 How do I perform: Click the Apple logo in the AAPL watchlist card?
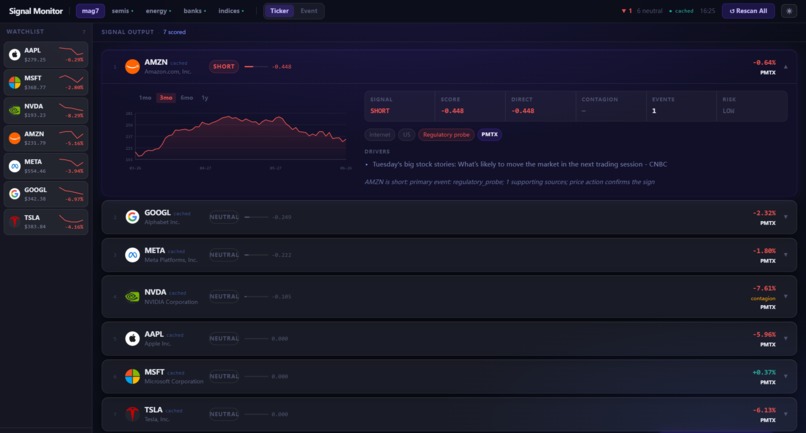click(14, 54)
